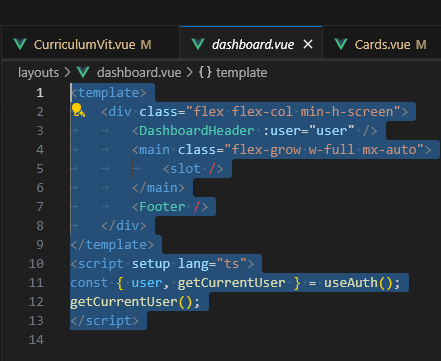
Task: Click line number 10 in the gutter
Action: 36,264
